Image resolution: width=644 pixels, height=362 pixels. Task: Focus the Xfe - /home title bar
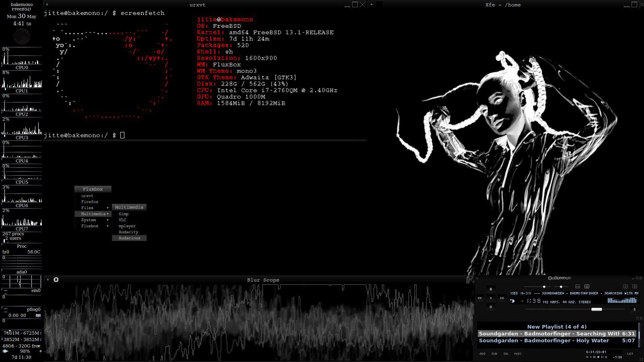503,5
